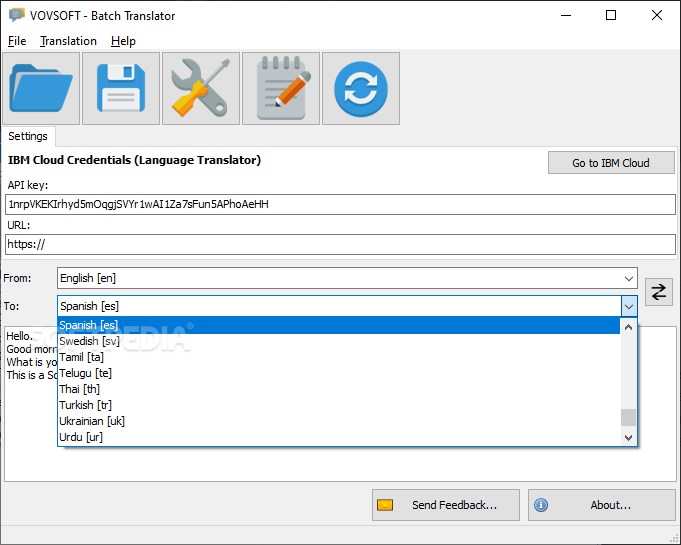Click the Go to IBM Cloud button
Screen dimensions: 681x545
coord(611,163)
